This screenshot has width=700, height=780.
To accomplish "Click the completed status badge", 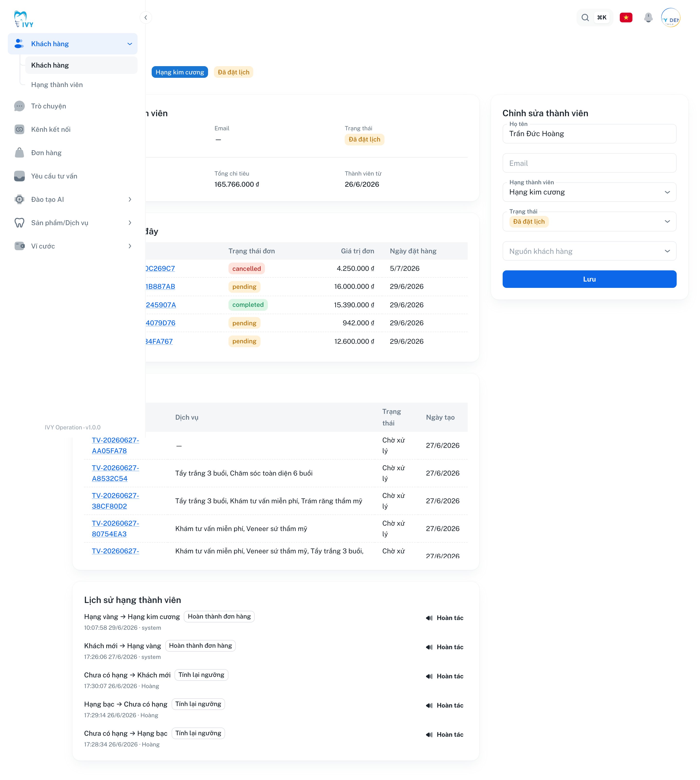I will click(x=248, y=305).
